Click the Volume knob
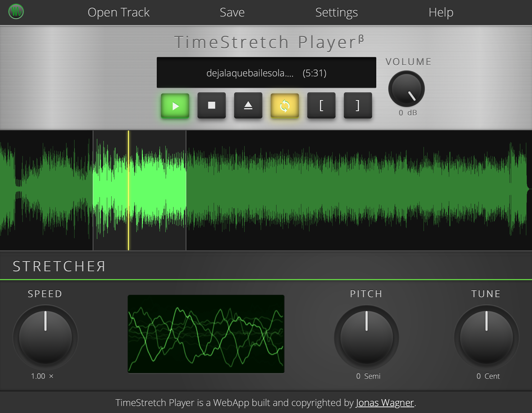 (x=406, y=89)
